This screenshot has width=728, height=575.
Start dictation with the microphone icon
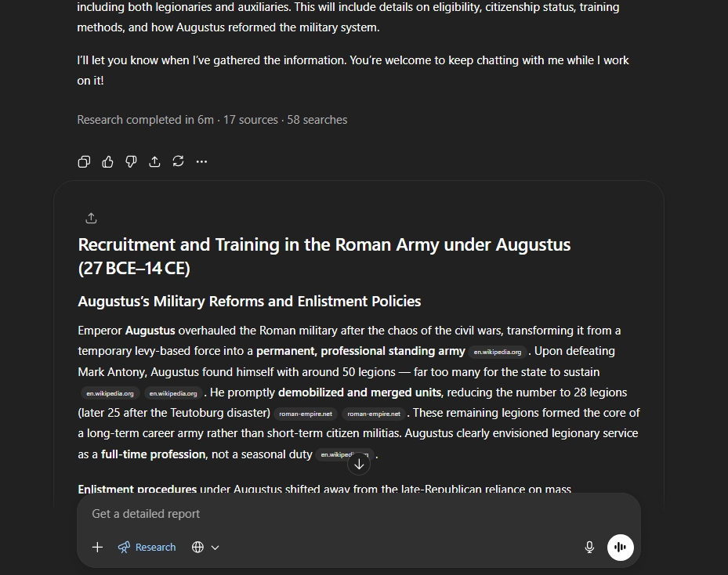589,547
